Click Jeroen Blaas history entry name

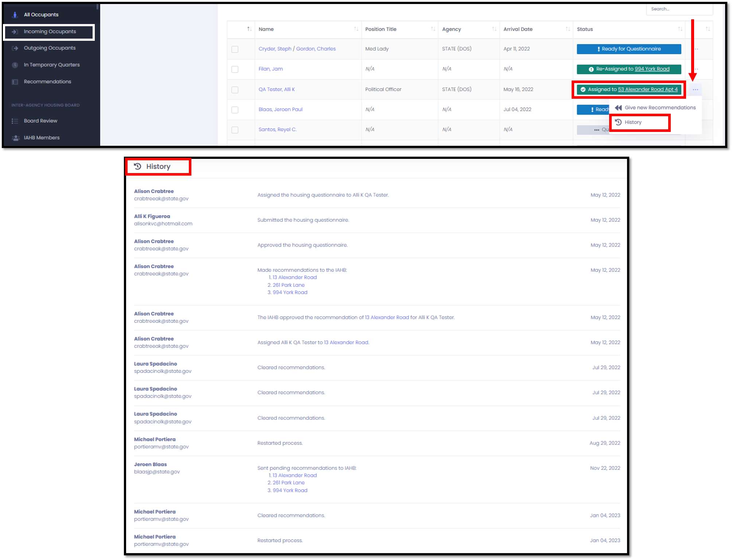pos(150,465)
